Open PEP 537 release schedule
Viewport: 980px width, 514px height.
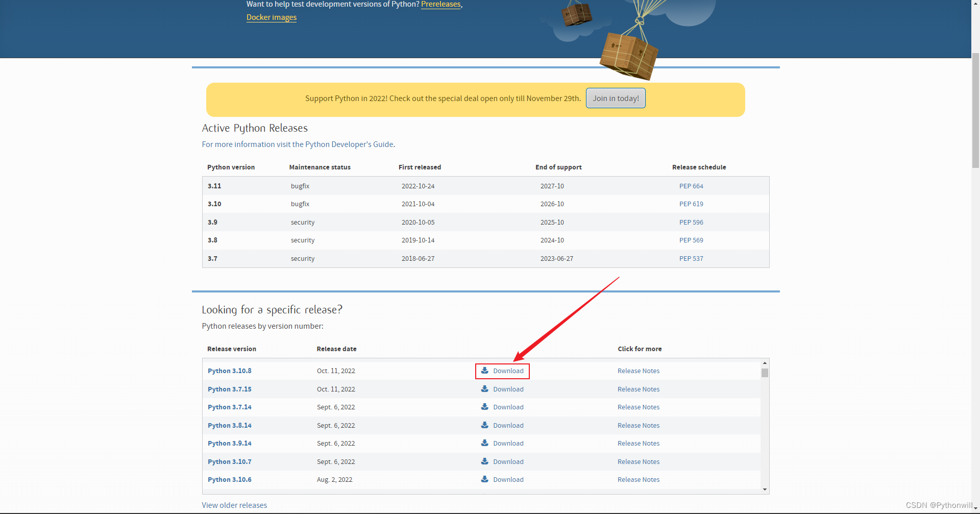pyautogui.click(x=691, y=259)
